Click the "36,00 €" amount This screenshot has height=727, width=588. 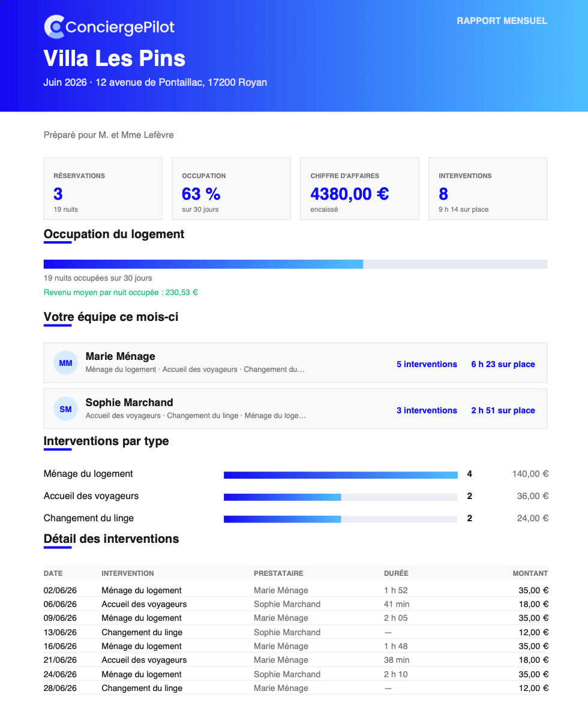tap(533, 496)
